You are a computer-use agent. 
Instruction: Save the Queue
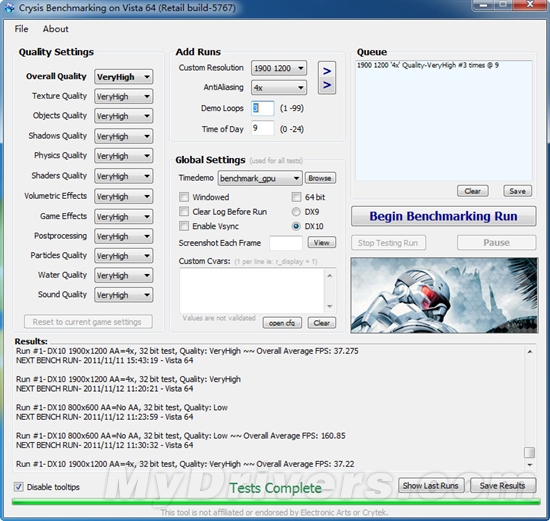tap(517, 191)
